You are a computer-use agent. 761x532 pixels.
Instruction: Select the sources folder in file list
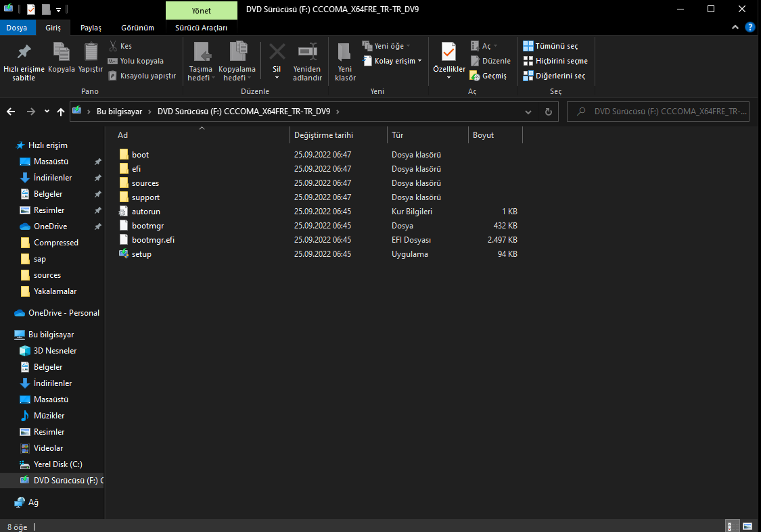pyautogui.click(x=145, y=183)
